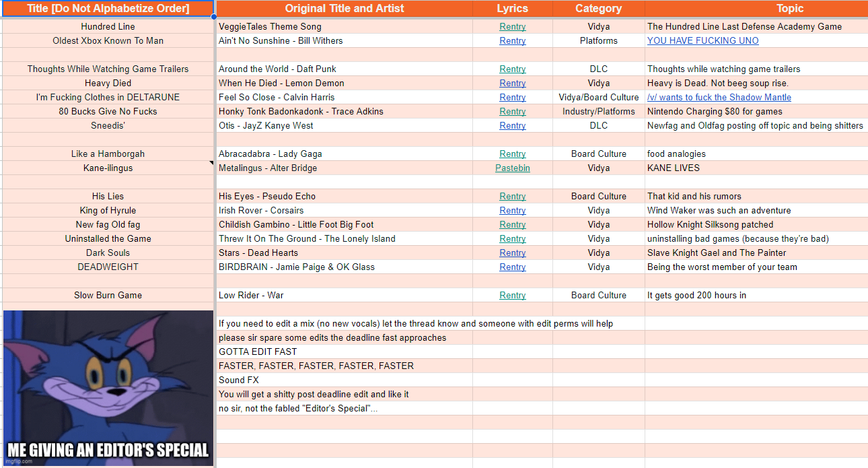Select It gets good 200 hours in cell
Image resolution: width=868 pixels, height=468 pixels.
pos(756,296)
